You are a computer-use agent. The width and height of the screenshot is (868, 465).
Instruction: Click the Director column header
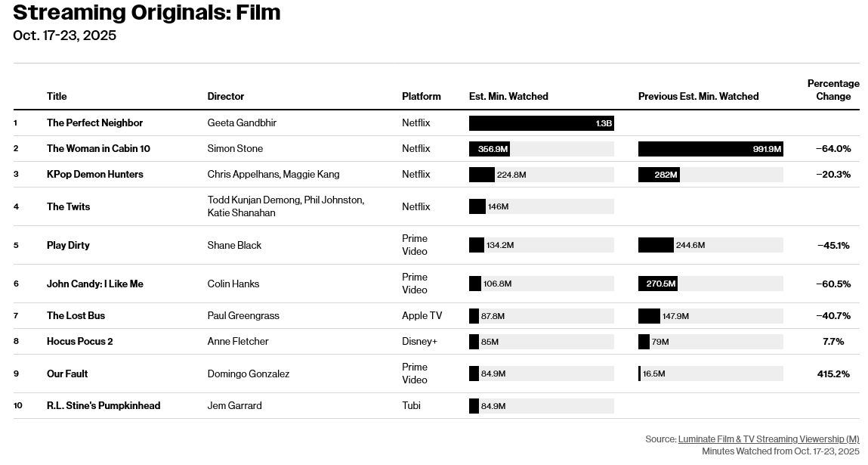226,96
